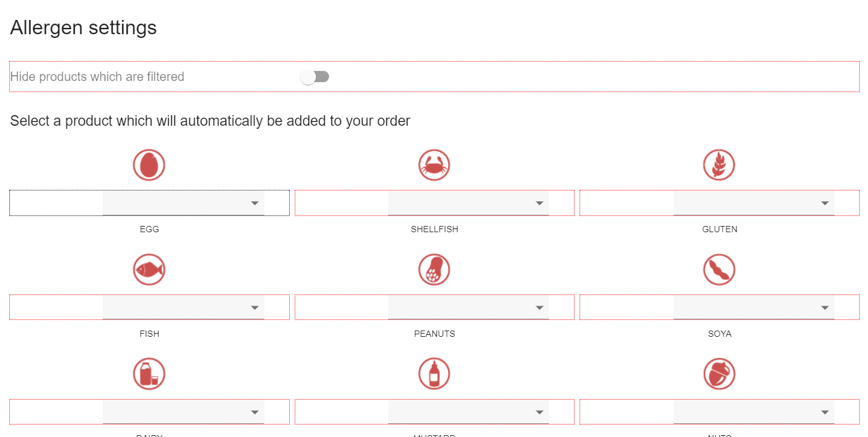Click the egg allergen icon

pyautogui.click(x=149, y=165)
